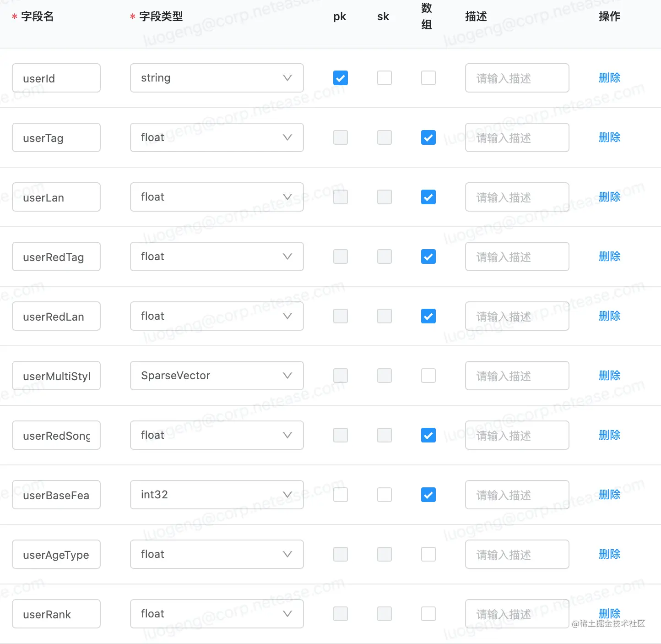Open the int32 type dropdown
This screenshot has width=661, height=644.
[217, 495]
